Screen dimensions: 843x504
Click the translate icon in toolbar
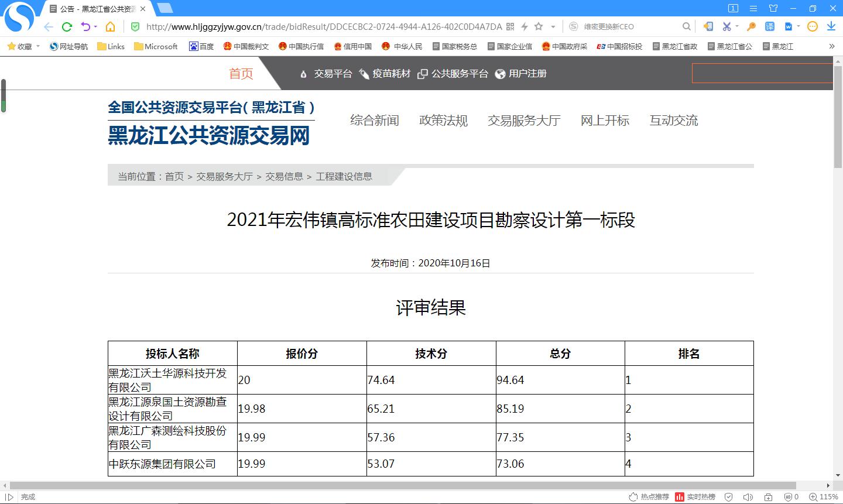770,26
